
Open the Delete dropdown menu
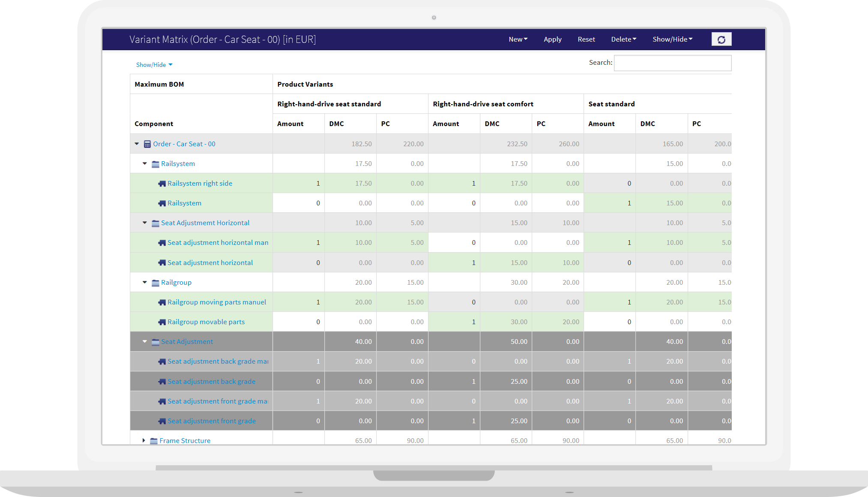click(623, 39)
